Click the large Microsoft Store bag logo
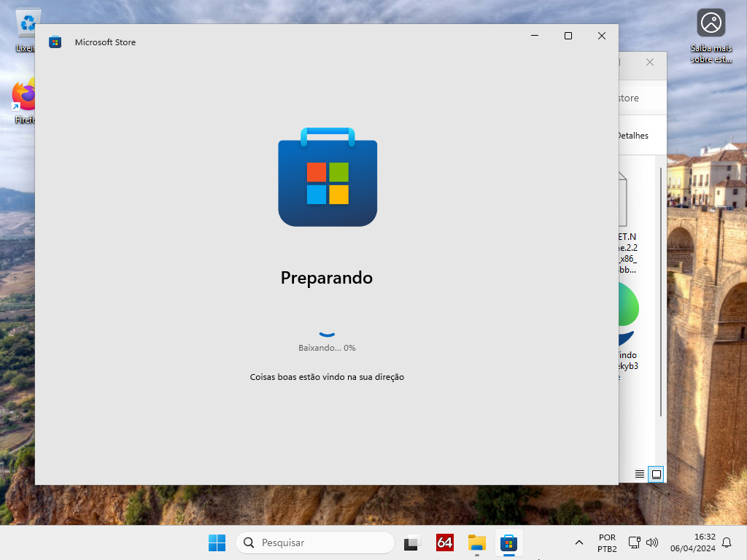 click(328, 176)
